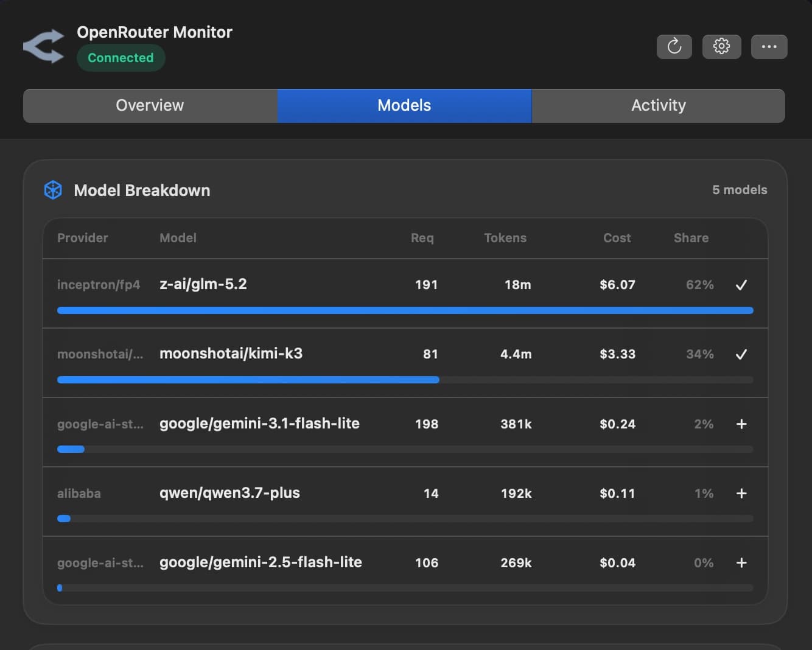Click the 198 requests value
Image resolution: width=812 pixels, height=650 pixels.
tap(426, 424)
